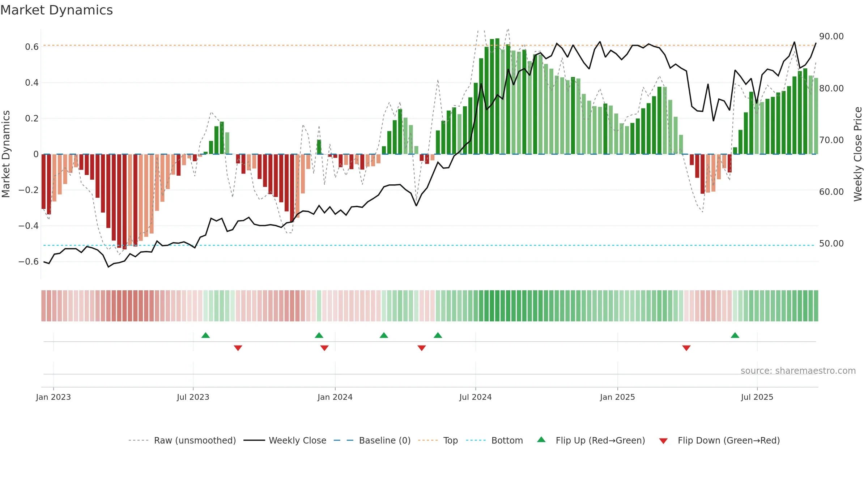
Task: Click the flip-down marker in late Apr 2024
Action: (x=422, y=348)
